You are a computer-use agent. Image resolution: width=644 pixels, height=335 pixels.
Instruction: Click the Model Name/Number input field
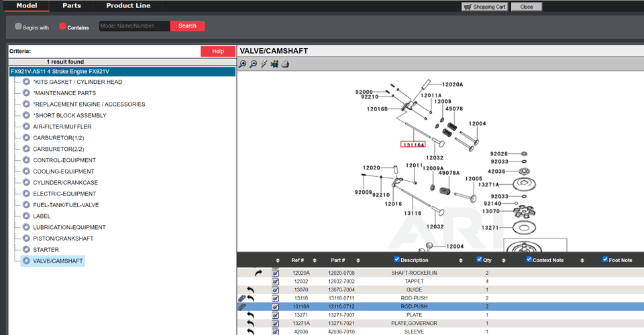pyautogui.click(x=134, y=26)
